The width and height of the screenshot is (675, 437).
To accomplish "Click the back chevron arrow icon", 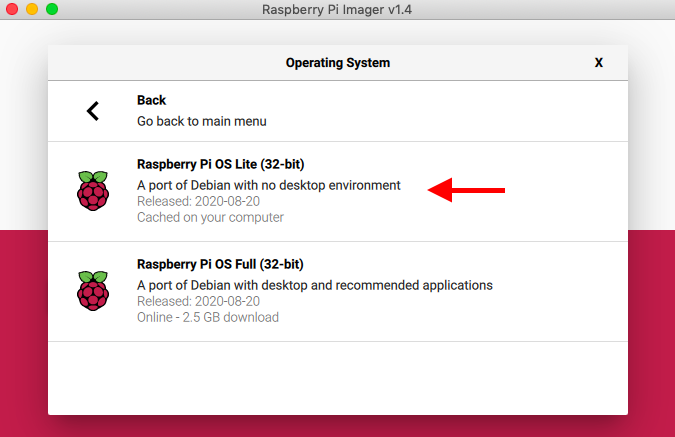I will click(93, 111).
